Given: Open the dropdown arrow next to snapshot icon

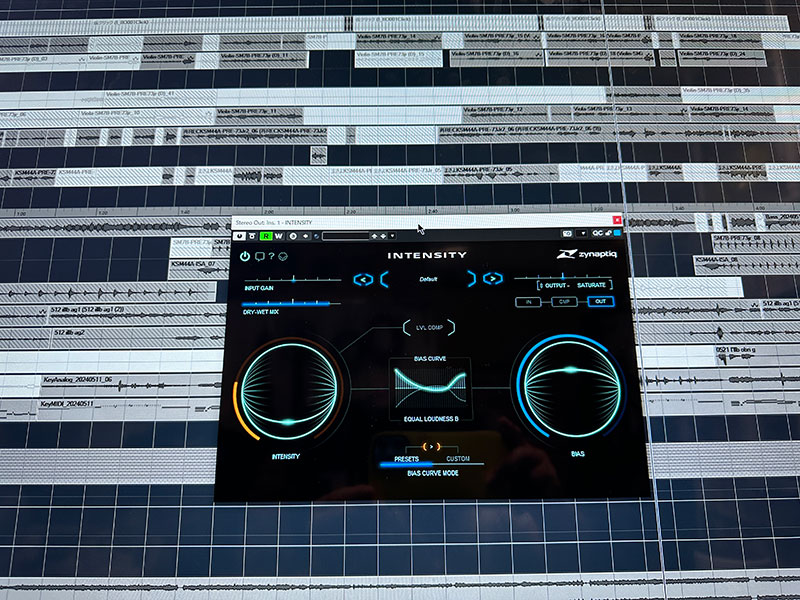Looking at the screenshot, I should 583,233.
